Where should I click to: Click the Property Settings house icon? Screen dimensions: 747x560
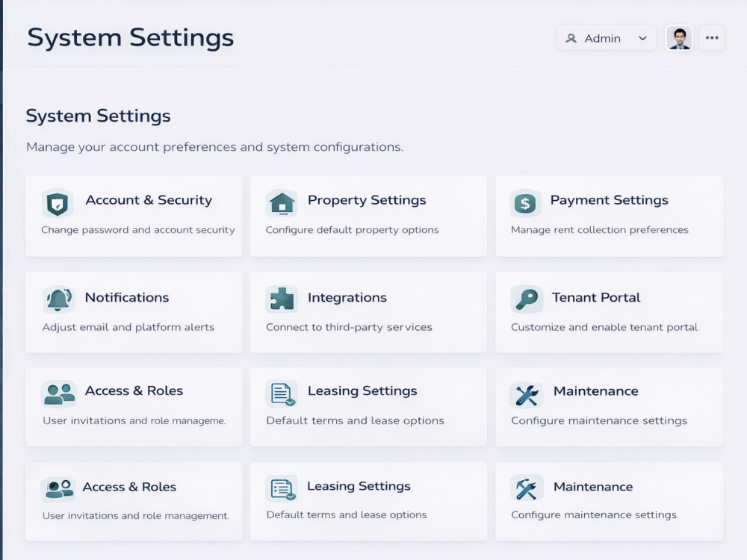282,203
